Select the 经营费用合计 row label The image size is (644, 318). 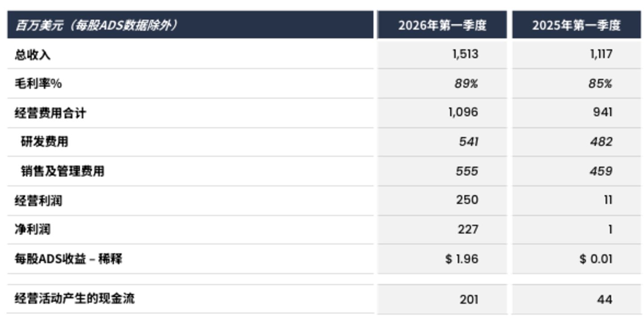(x=50, y=113)
